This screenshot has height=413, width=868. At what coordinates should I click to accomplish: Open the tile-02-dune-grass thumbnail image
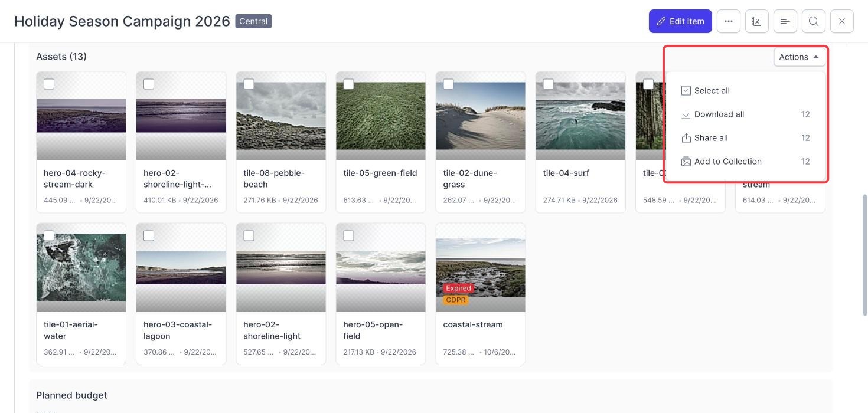[x=481, y=116]
